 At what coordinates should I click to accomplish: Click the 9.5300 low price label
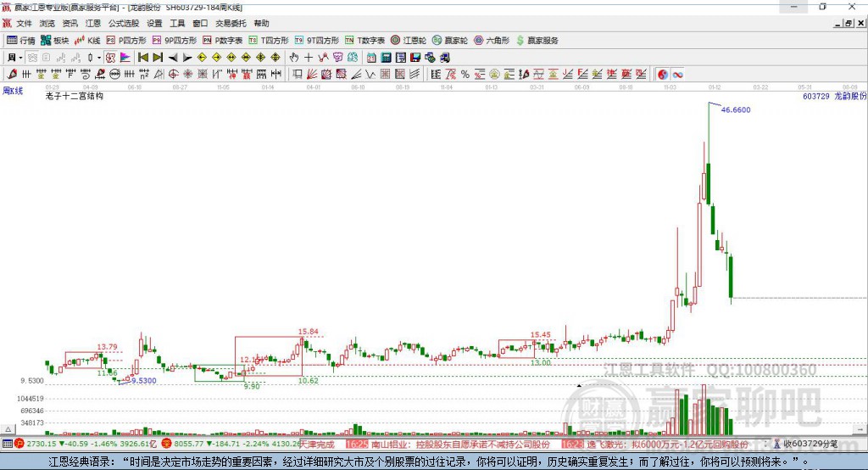pyautogui.click(x=143, y=381)
